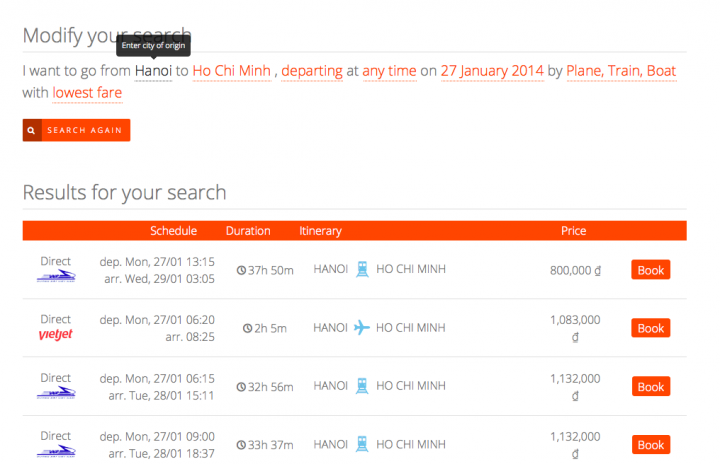Book the Vietjet 1,083,000 ₫ flight
The width and height of the screenshot is (720, 464).
651,328
